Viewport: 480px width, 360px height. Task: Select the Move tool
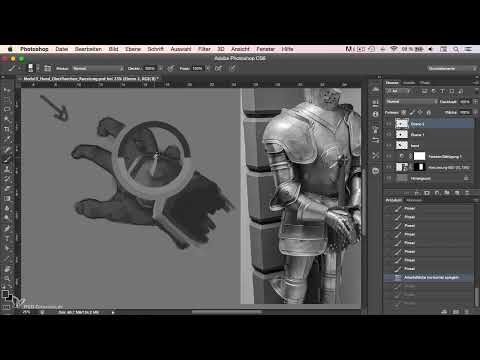(x=6, y=90)
